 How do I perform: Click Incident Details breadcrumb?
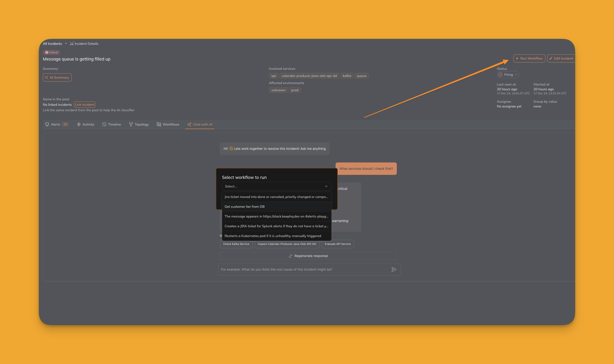[x=84, y=43]
